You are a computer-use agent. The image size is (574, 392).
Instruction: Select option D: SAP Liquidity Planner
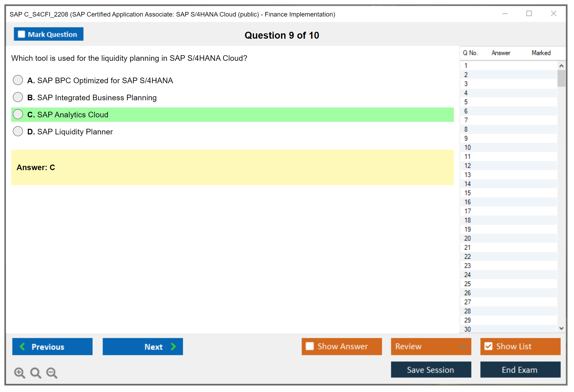(x=18, y=131)
